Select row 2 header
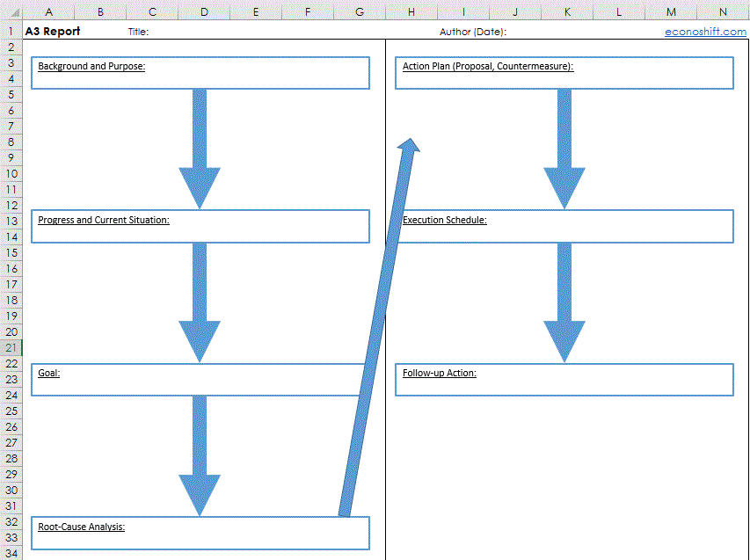The image size is (750, 560). click(11, 47)
